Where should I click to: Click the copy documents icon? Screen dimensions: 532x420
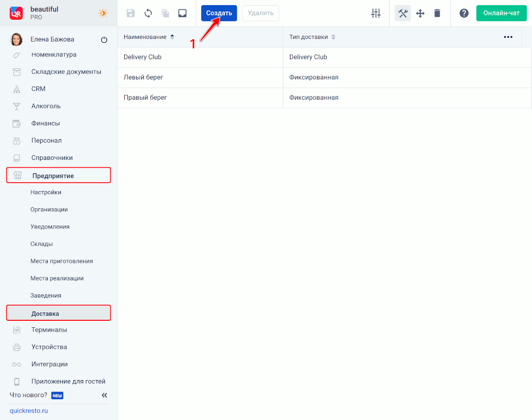click(x=165, y=13)
